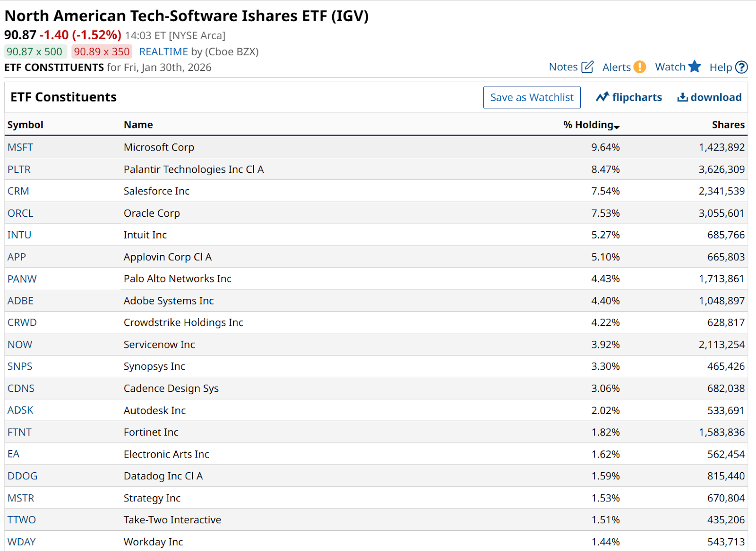Open the PLTR symbol link
This screenshot has width=756, height=551.
[x=19, y=169]
